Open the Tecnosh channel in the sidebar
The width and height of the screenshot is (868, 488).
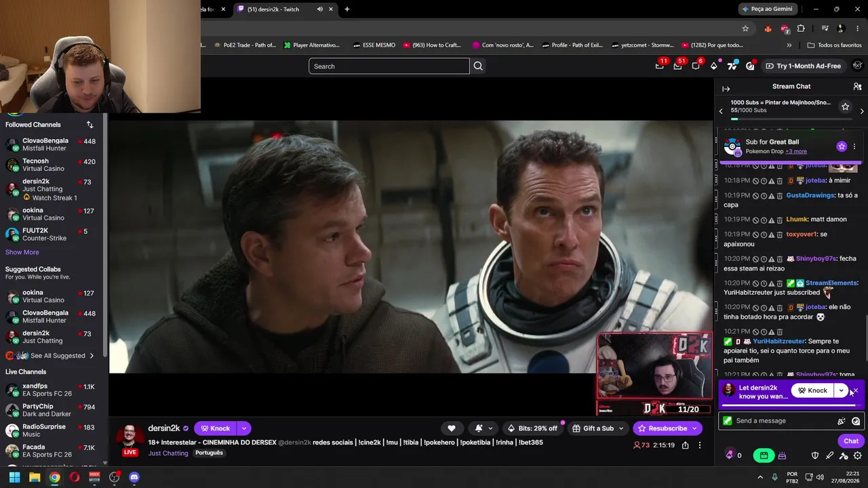[53, 165]
